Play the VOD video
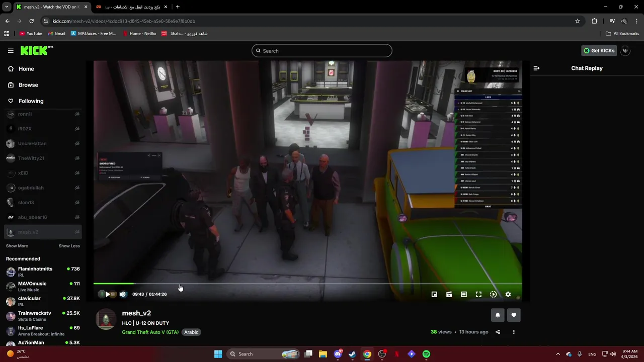Screen dimensions: 644x362 (107, 294)
